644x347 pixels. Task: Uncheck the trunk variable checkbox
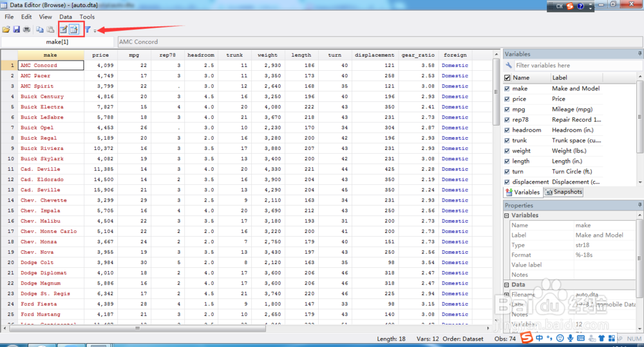pos(507,140)
